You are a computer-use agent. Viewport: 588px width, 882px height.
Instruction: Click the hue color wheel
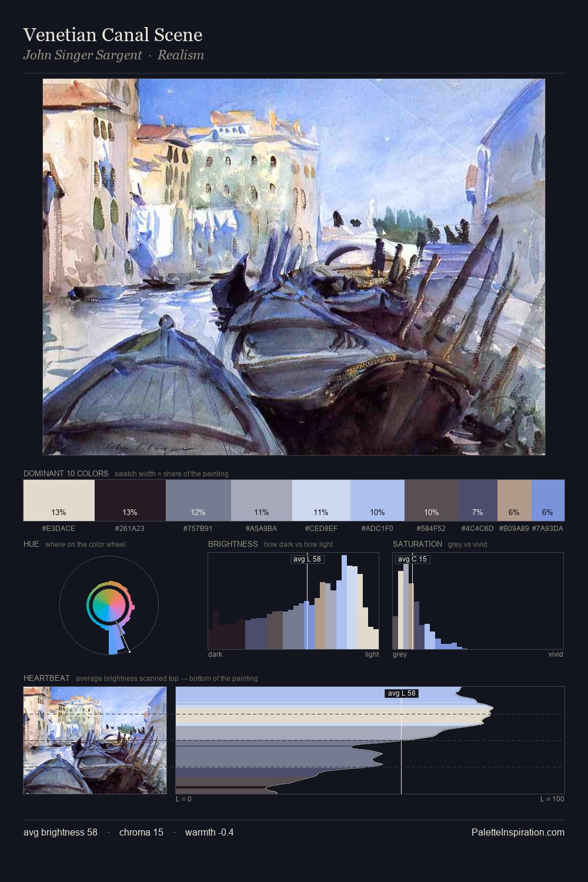click(109, 605)
